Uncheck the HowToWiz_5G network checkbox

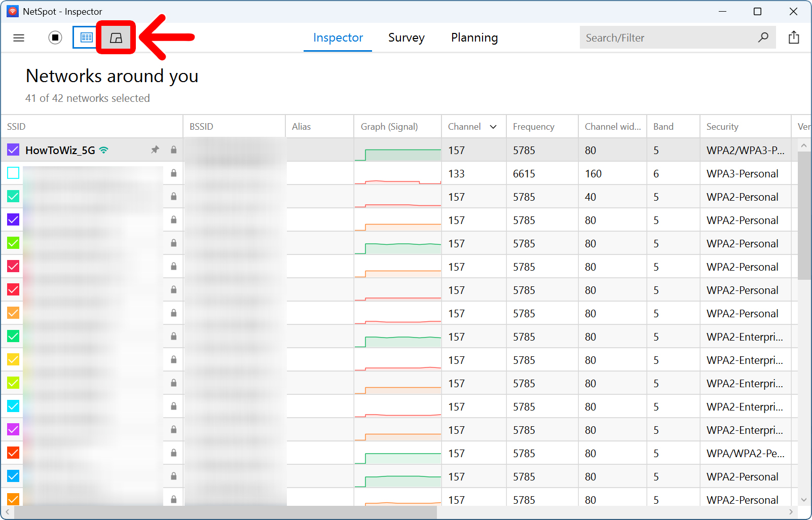[x=13, y=150]
